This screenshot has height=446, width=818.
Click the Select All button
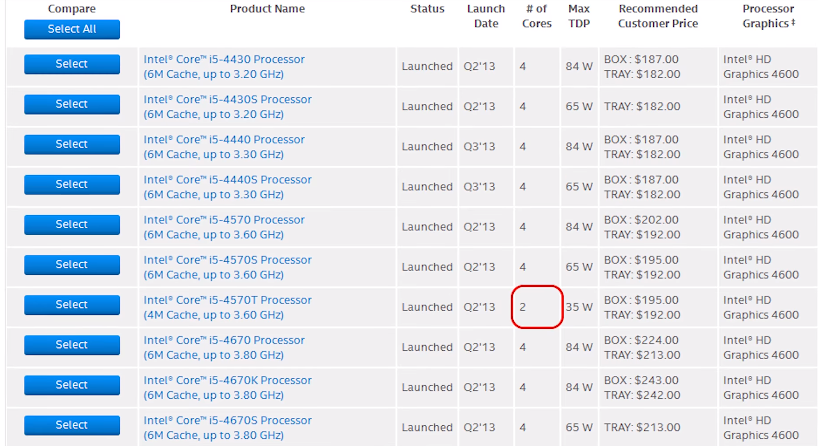coord(72,29)
